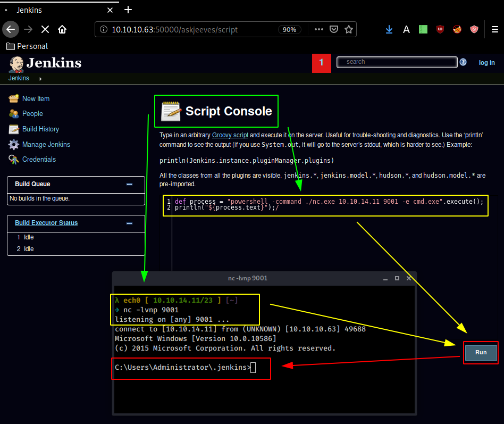
Task: Open People in the sidebar
Action: (32, 113)
